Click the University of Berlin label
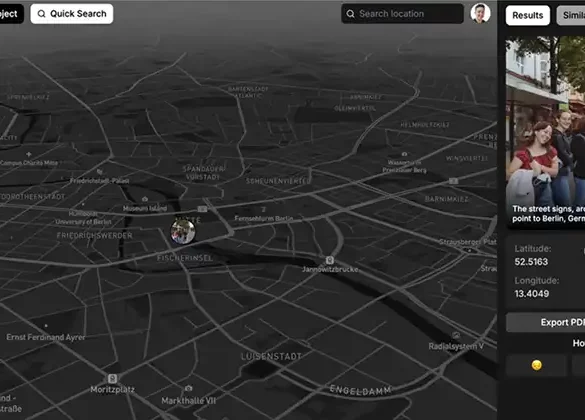 83,222
